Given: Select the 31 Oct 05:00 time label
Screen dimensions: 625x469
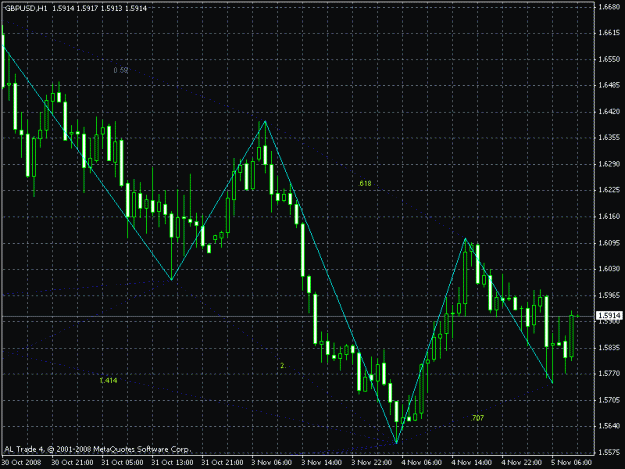Looking at the screenshot, I should pyautogui.click(x=122, y=463).
